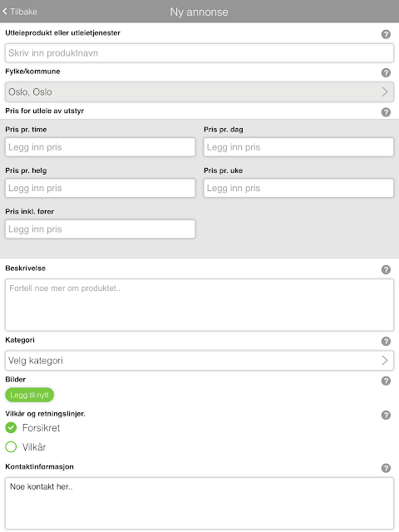Expand the Velg kategori selector
This screenshot has width=399, height=532.
tap(199, 360)
